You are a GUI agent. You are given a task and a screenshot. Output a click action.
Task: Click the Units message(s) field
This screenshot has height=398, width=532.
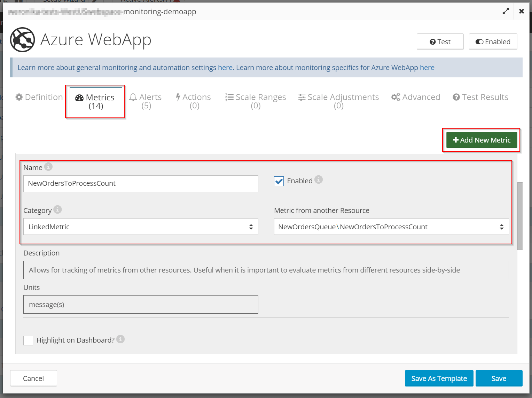tap(141, 305)
